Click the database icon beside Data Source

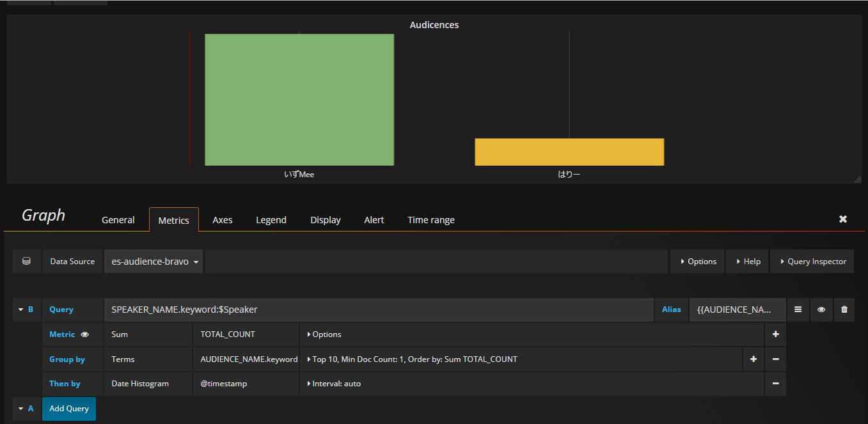point(26,262)
